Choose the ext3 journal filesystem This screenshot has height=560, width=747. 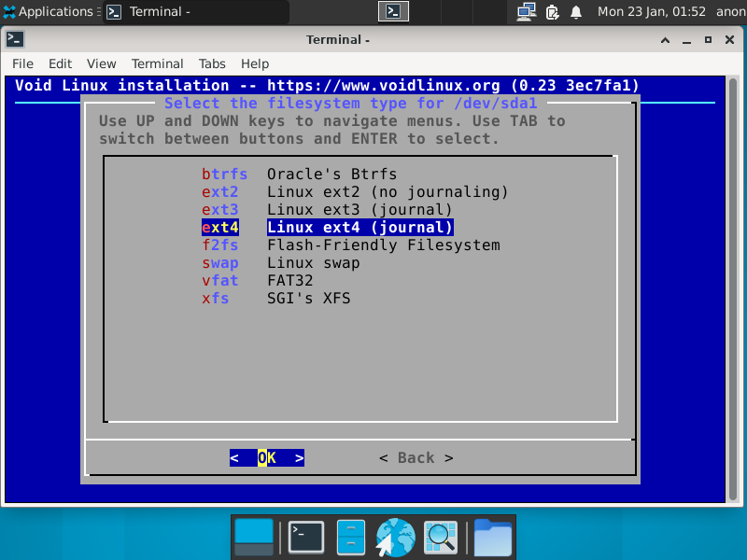[327, 209]
